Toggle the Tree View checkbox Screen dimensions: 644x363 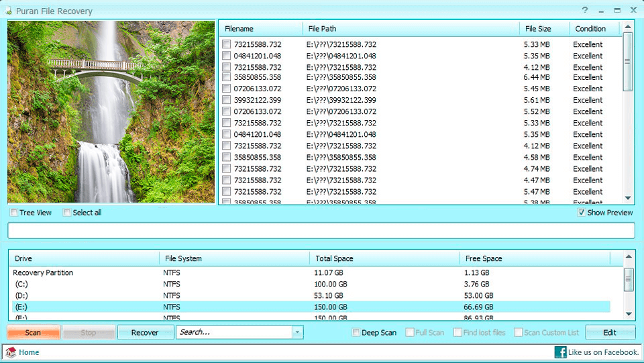pyautogui.click(x=14, y=213)
